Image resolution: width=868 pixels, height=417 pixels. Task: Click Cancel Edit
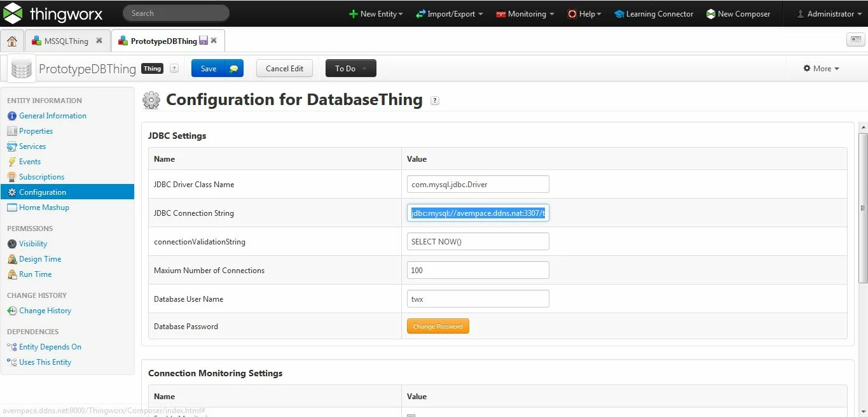point(284,69)
